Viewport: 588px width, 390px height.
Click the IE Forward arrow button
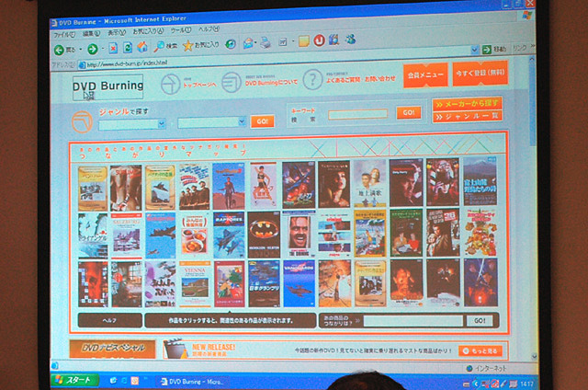[x=92, y=49]
